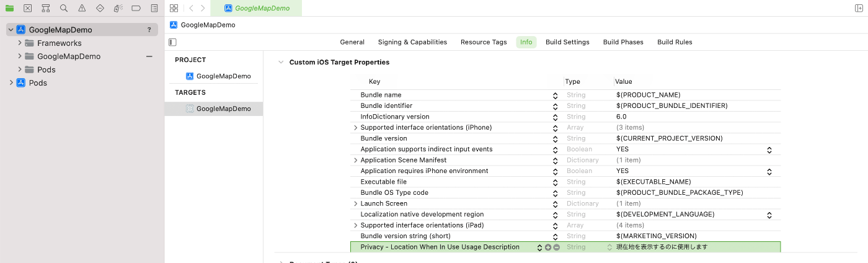Click the Type column header

click(573, 82)
